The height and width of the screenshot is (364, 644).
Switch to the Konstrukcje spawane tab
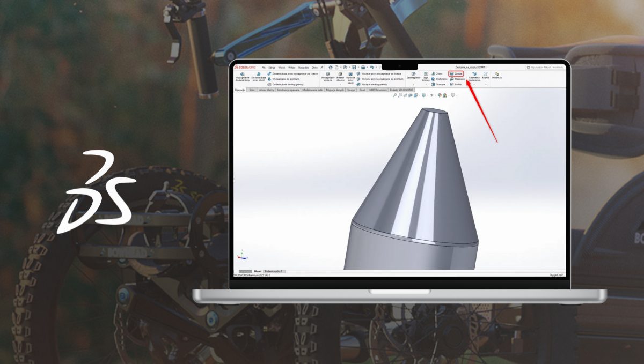289,90
